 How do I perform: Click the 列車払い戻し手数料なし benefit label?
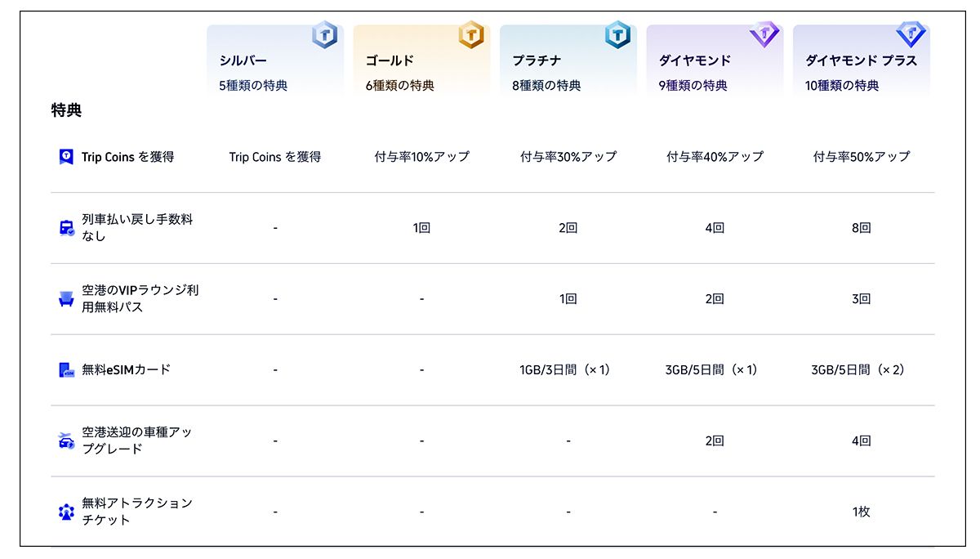[137, 227]
